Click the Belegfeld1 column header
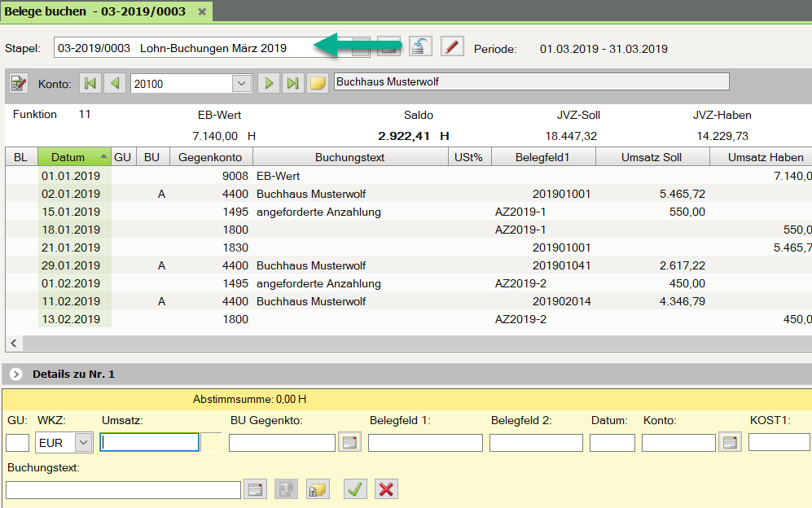The height and width of the screenshot is (508, 812). click(x=542, y=157)
